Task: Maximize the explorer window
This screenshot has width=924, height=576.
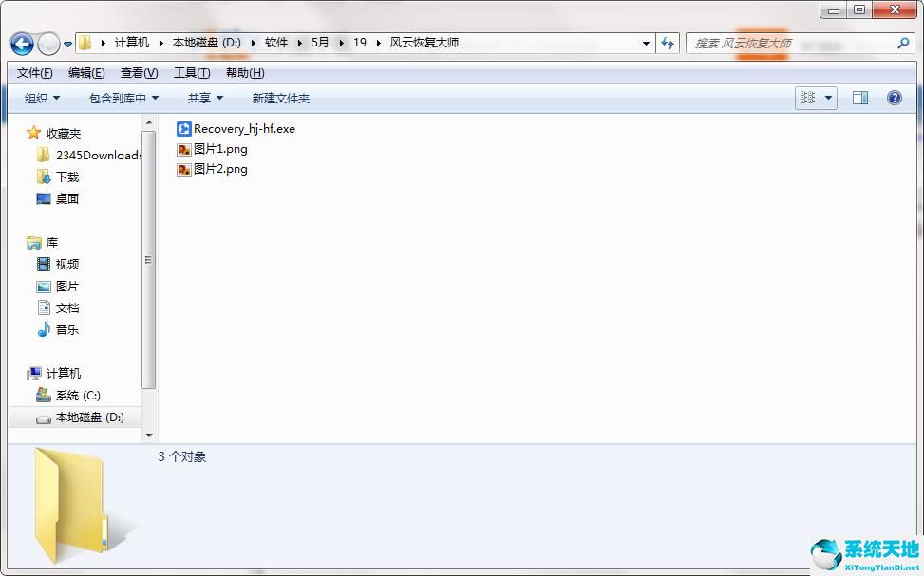Action: click(859, 9)
